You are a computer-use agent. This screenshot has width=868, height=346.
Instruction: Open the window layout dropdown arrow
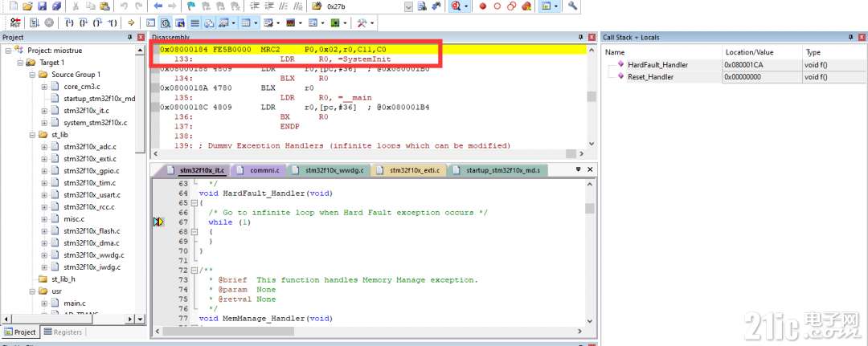pos(556,6)
